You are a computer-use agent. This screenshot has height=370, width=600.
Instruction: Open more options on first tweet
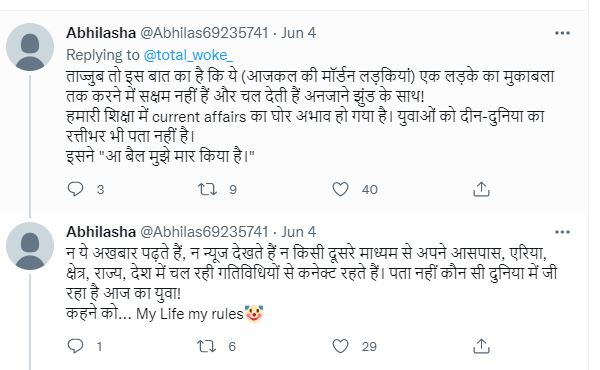coord(562,33)
